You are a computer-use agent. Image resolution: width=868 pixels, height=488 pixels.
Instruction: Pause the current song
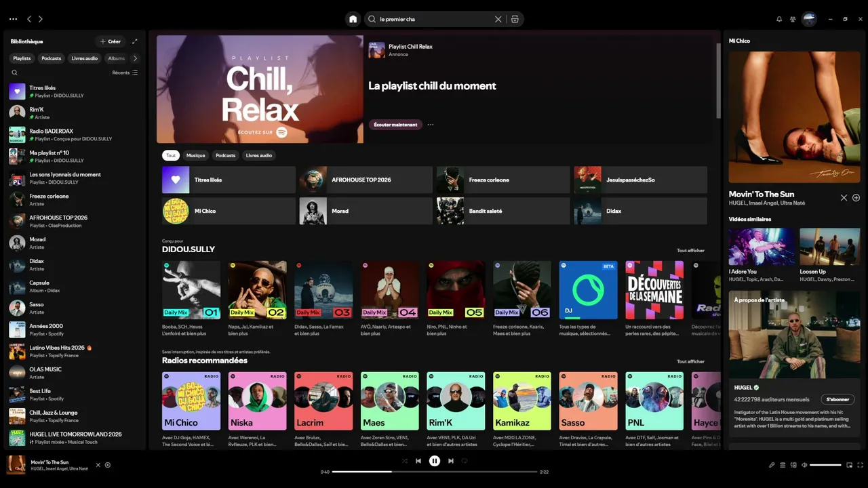click(435, 461)
